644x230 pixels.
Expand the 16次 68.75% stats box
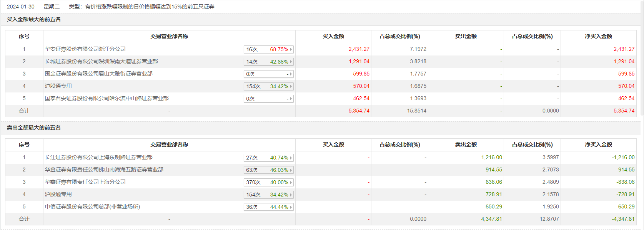[268, 49]
